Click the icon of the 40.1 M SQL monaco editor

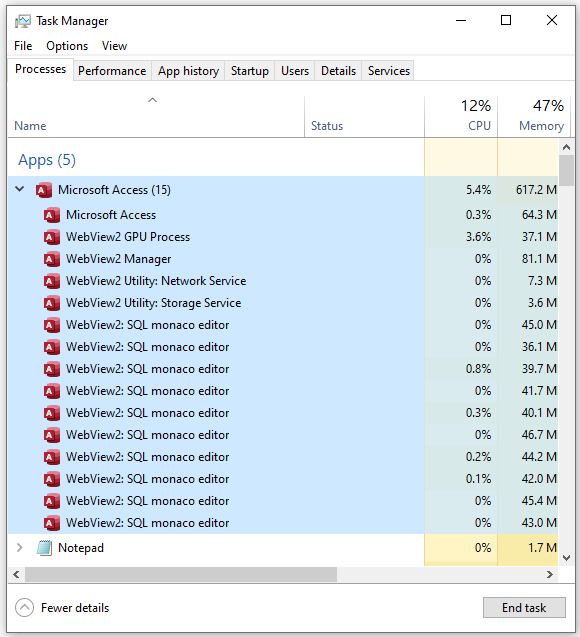(52, 413)
